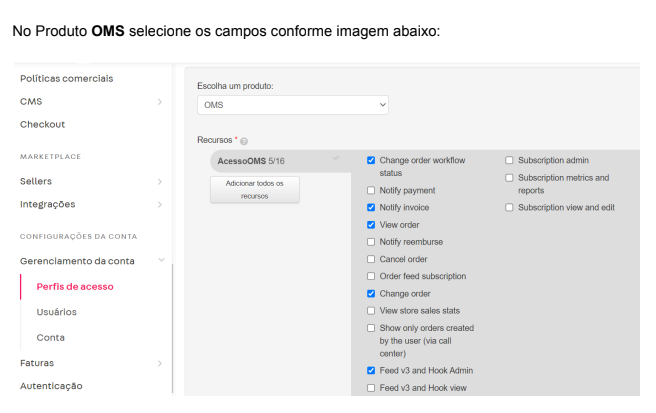The width and height of the screenshot is (656, 413).
Task: Tick the Cancel order checkbox
Action: point(372,259)
